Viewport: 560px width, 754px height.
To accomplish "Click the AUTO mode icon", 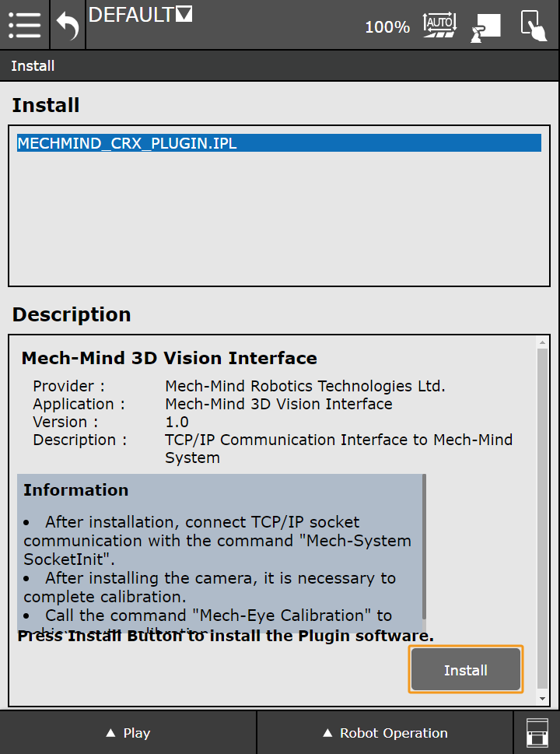I will pyautogui.click(x=439, y=25).
